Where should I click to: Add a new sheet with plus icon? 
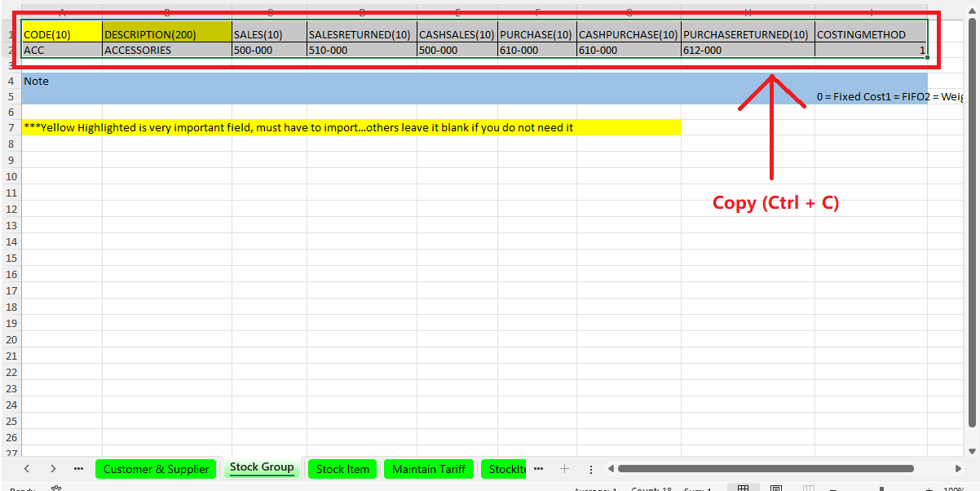[564, 469]
